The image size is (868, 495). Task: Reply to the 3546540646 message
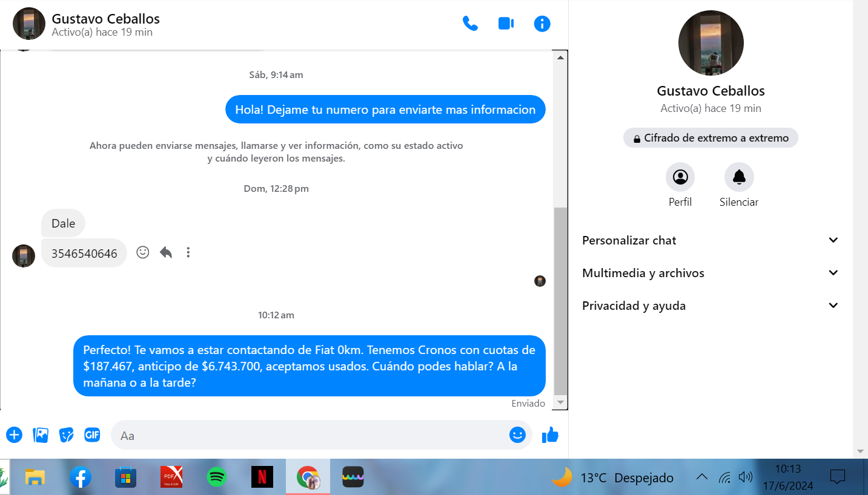(x=166, y=252)
